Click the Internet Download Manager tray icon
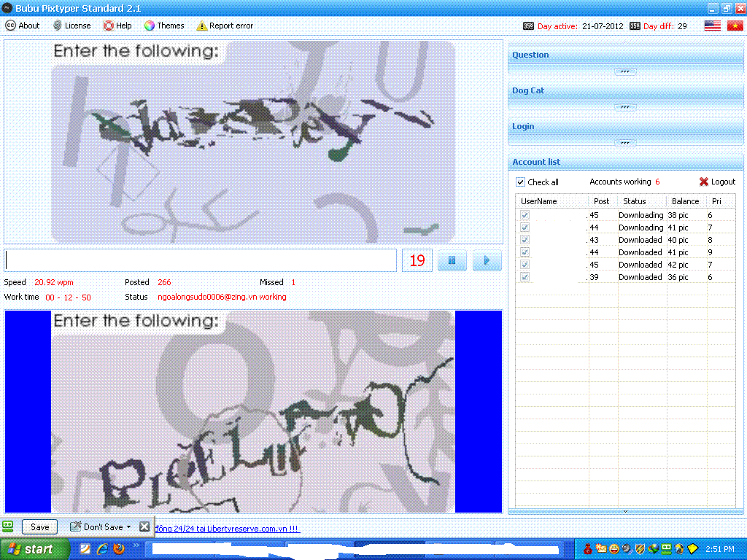The height and width of the screenshot is (560, 747). 653,549
